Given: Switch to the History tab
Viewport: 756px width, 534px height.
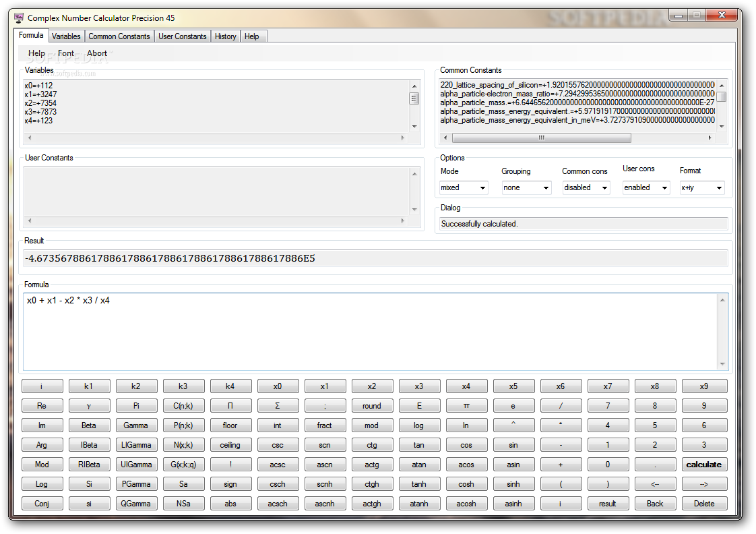Looking at the screenshot, I should tap(225, 36).
